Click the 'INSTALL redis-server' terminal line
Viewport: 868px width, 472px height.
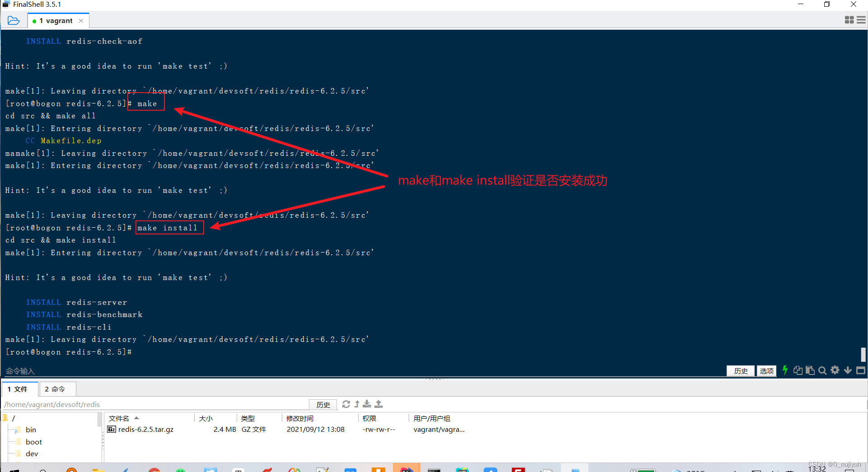coord(76,302)
